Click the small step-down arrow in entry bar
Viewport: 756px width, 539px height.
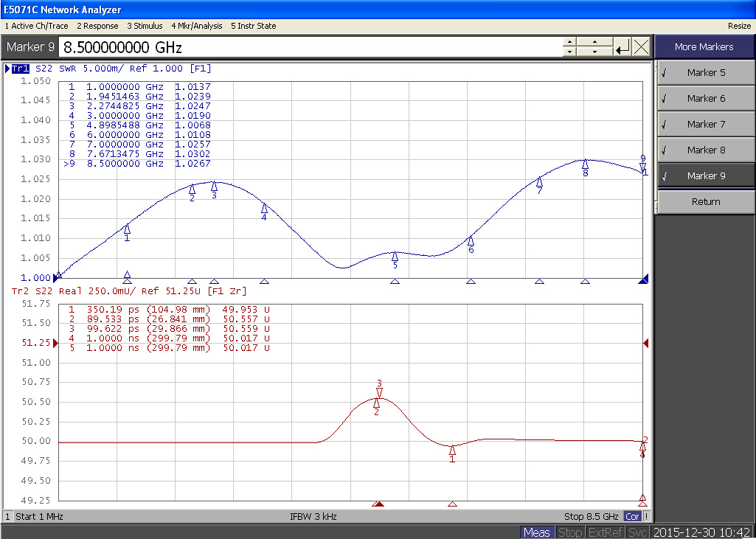569,52
